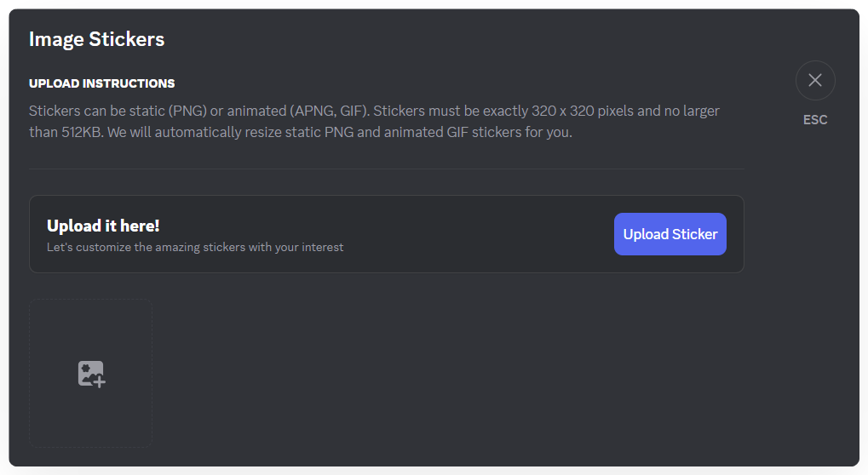Click the Image Stickers heading
868x475 pixels.
(96, 39)
